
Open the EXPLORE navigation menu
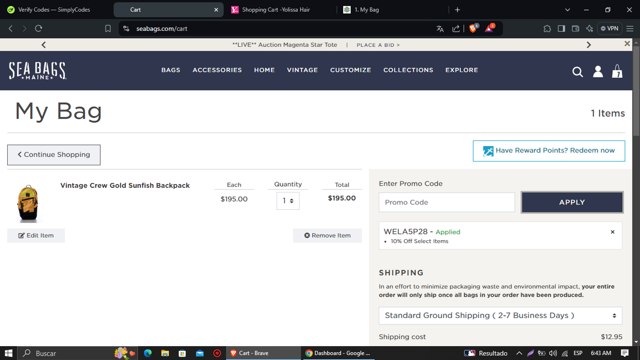[462, 70]
